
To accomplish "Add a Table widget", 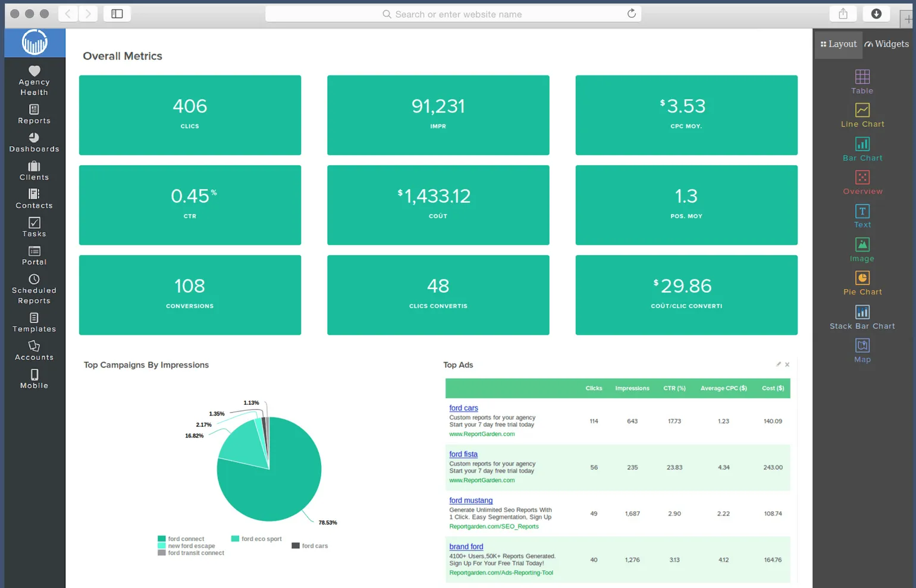I will click(x=862, y=82).
